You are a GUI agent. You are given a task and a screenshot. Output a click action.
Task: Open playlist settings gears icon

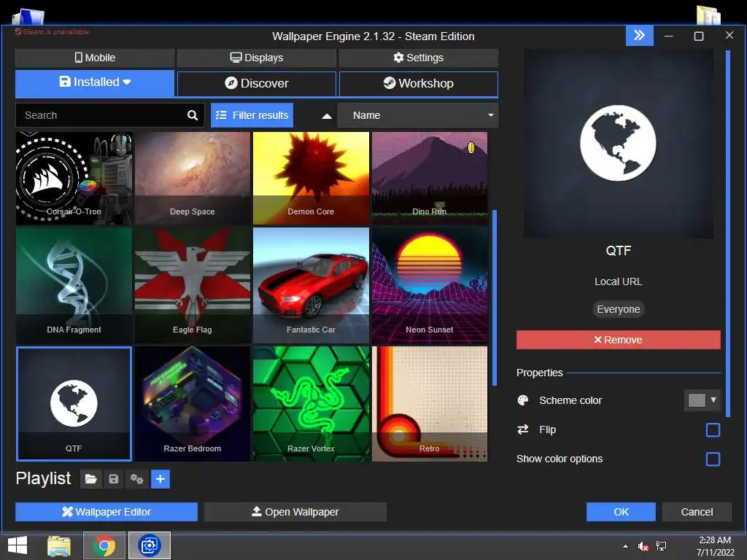tap(137, 479)
